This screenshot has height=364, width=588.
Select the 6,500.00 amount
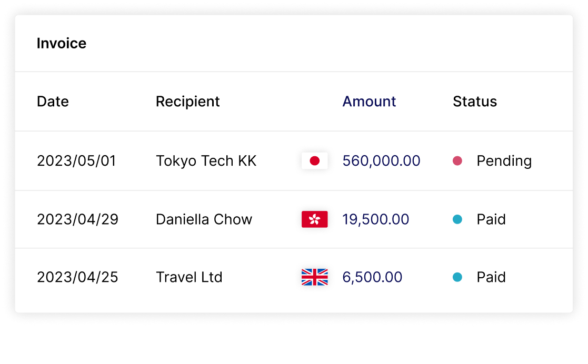pyautogui.click(x=372, y=277)
